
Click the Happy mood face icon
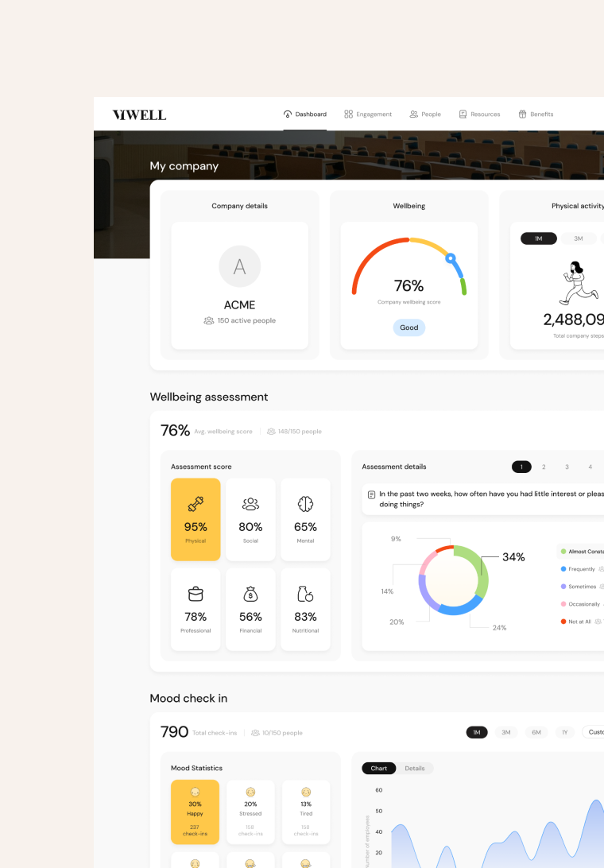[x=195, y=792]
